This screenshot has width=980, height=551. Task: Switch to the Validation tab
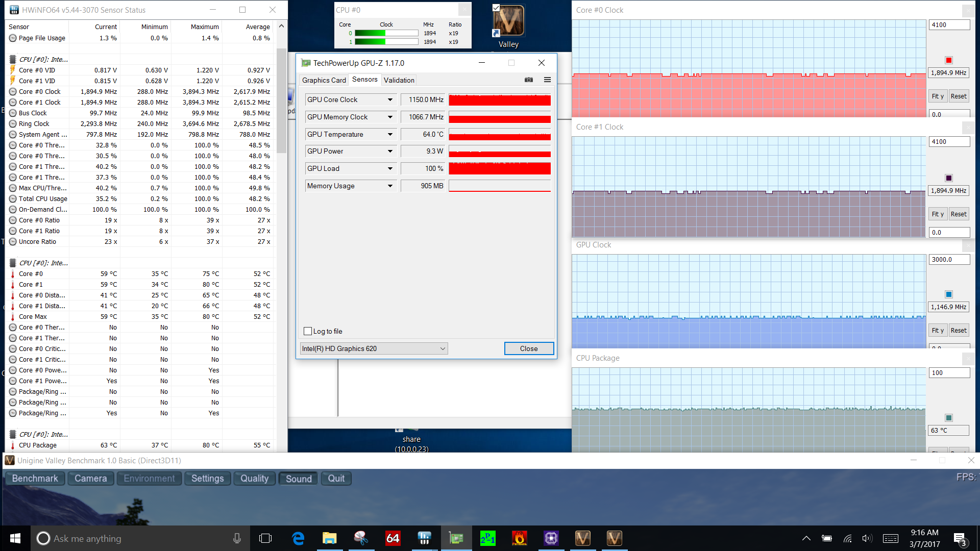tap(399, 80)
